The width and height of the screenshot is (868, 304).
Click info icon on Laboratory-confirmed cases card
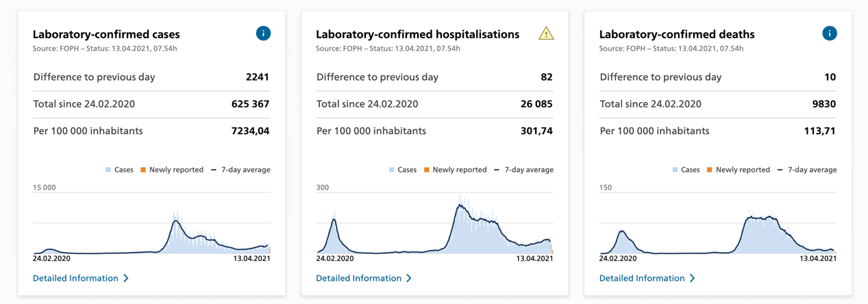(x=263, y=34)
